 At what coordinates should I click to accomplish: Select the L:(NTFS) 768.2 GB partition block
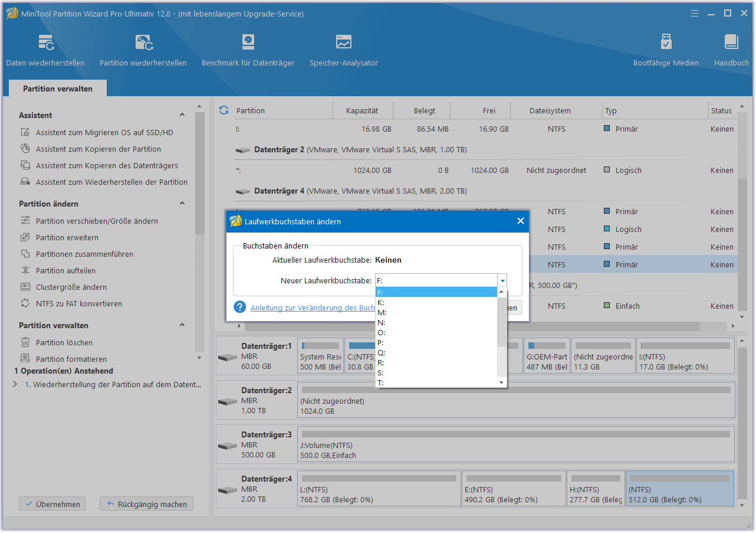[379, 488]
